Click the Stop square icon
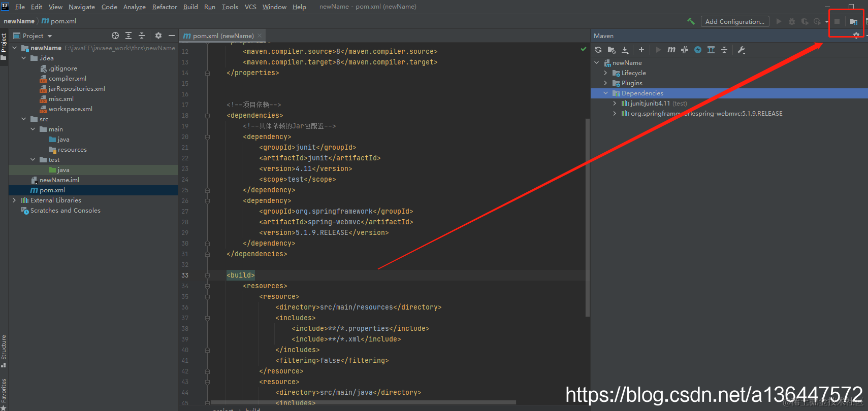Image resolution: width=868 pixels, height=411 pixels. point(837,21)
